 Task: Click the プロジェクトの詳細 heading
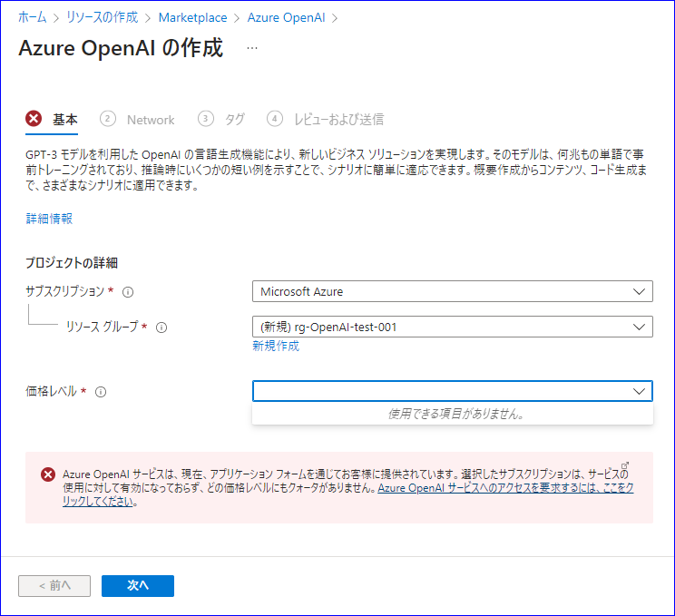[72, 262]
